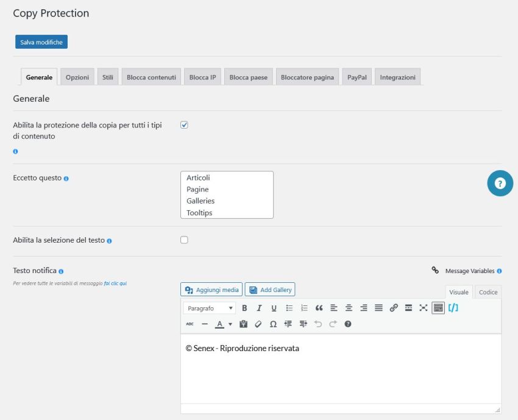Align text left
Image resolution: width=518 pixels, height=420 pixels.
[334, 308]
